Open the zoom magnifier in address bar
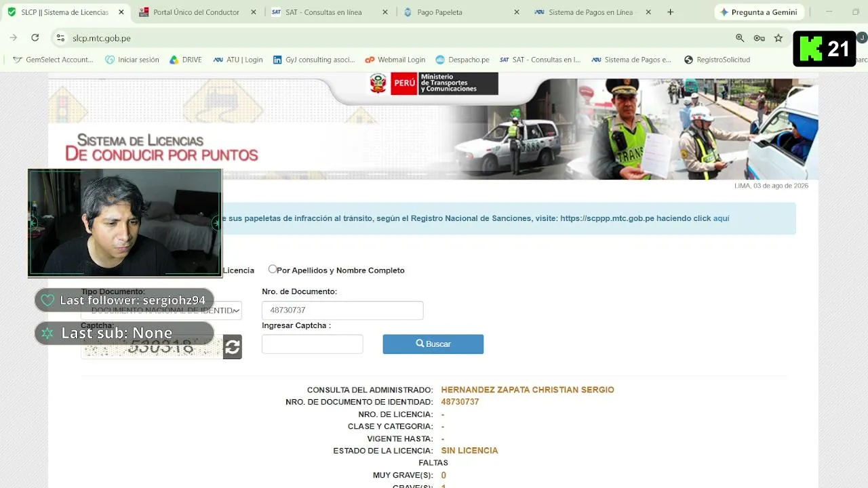Image resolution: width=868 pixels, height=488 pixels. [740, 38]
